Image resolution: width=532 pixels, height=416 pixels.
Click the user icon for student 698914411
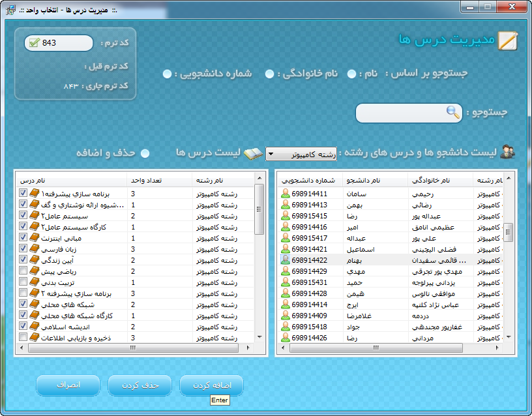pyautogui.click(x=285, y=194)
